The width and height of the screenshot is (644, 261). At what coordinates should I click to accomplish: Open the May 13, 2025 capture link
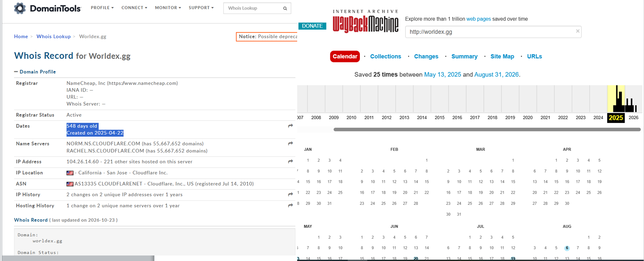tap(442, 74)
